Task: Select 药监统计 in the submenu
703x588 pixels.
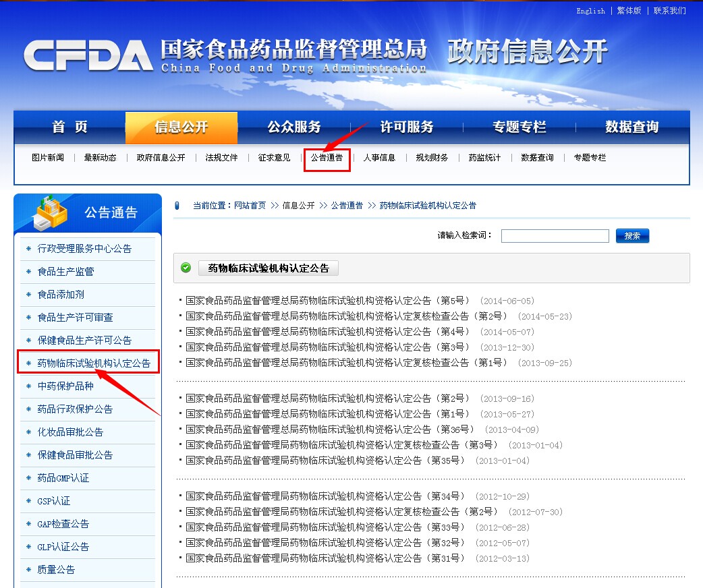Action: [484, 158]
